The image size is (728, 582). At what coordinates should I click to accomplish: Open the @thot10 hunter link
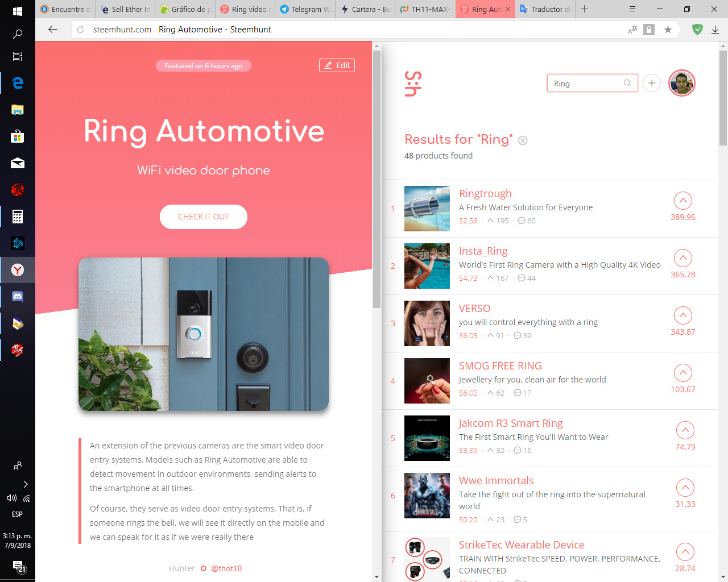point(226,568)
